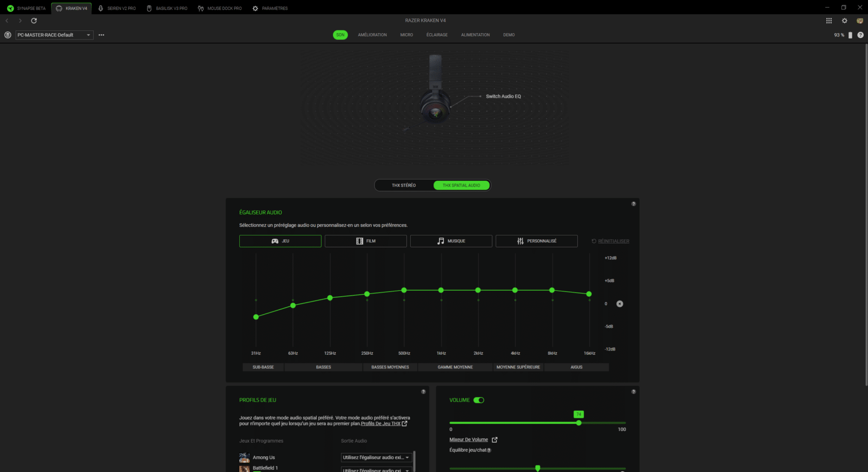Open the apps grid icon
Viewport: 868px width, 472px height.
tap(829, 21)
